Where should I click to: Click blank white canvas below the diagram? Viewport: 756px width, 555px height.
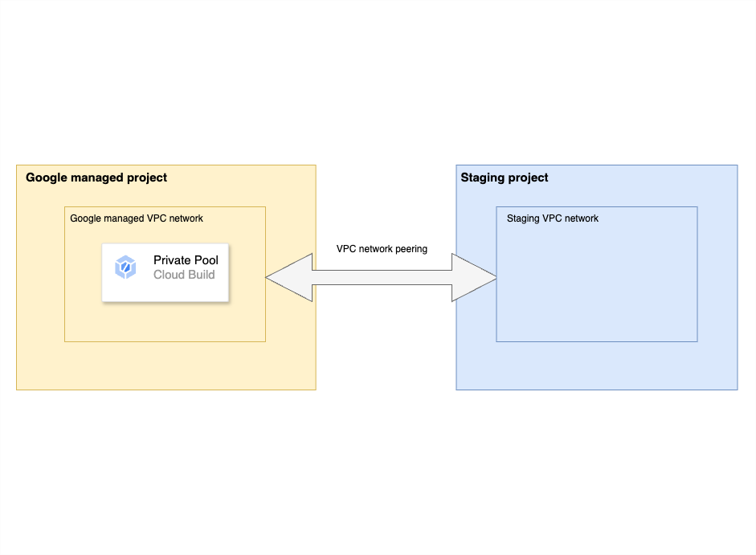[378, 474]
